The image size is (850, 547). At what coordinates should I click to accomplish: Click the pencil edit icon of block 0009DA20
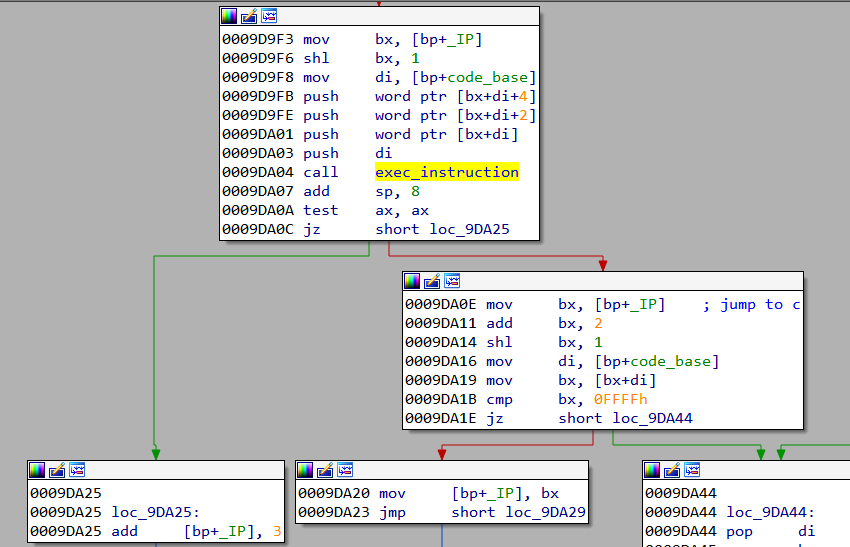[x=325, y=470]
